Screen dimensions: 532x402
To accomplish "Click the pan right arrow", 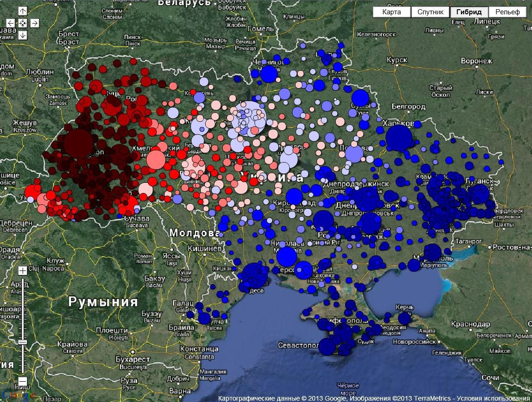I will point(35,23).
